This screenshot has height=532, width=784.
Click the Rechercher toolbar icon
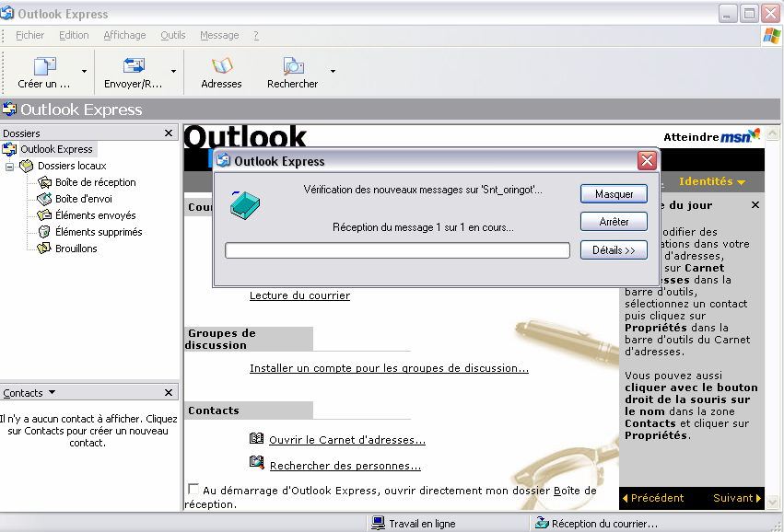coord(293,65)
